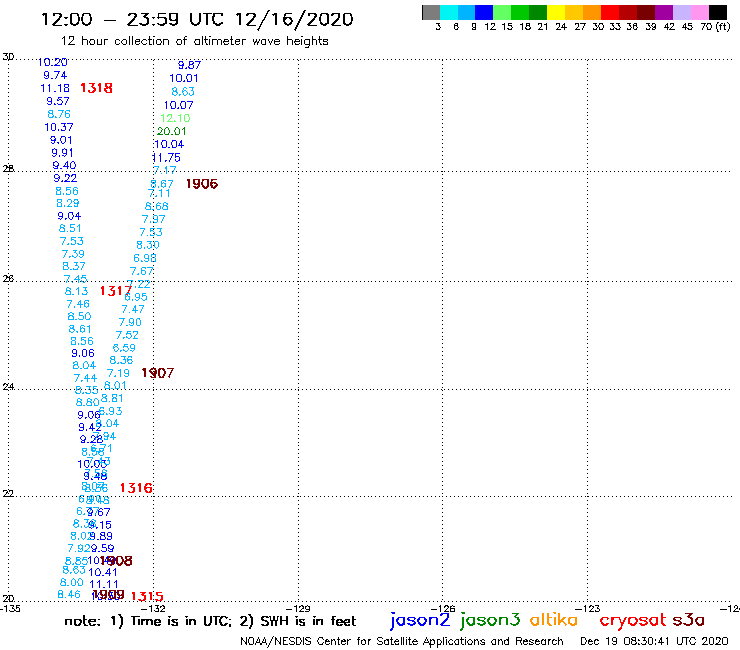
Task: Click the pink legend swatch before black
Action: [700, 12]
